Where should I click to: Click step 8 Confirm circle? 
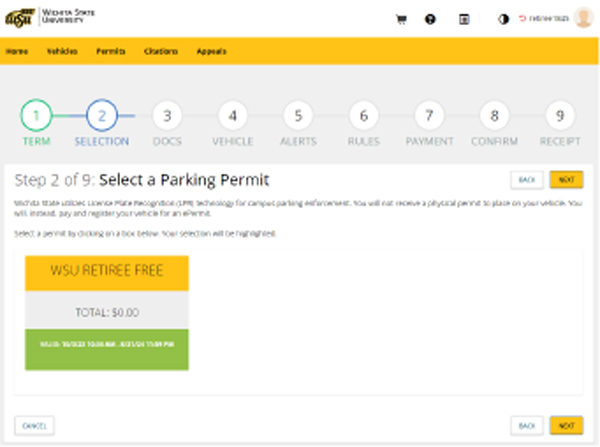point(494,115)
